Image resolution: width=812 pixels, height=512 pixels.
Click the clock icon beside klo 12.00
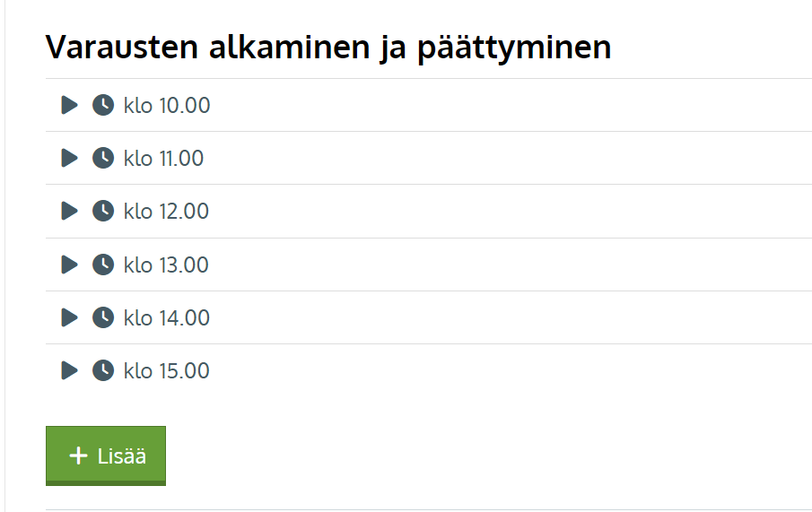click(x=103, y=212)
